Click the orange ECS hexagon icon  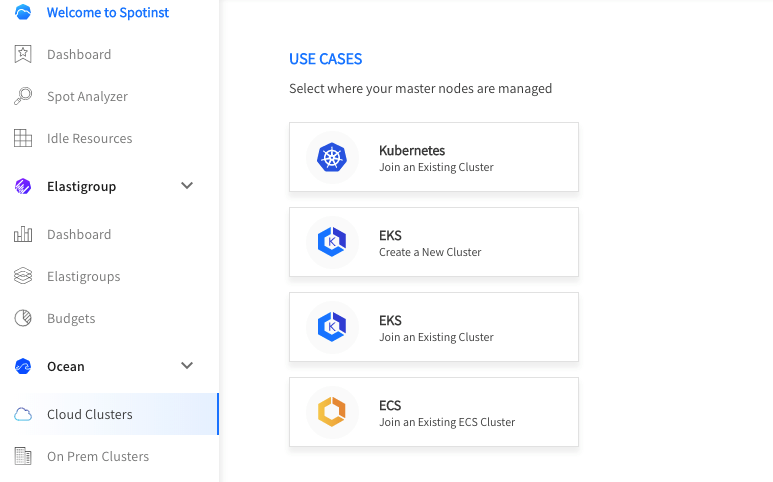click(x=331, y=412)
